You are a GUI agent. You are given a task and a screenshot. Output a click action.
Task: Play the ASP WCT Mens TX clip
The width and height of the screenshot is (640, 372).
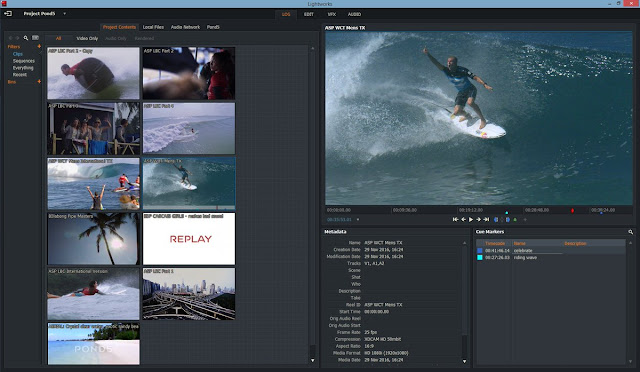pyautogui.click(x=471, y=220)
